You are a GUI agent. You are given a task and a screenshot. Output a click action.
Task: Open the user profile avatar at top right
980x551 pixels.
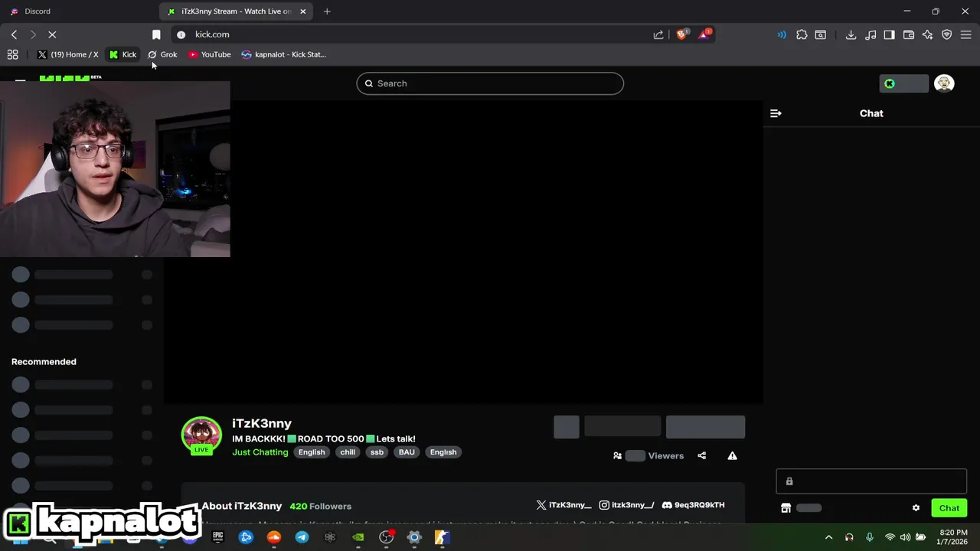(944, 83)
